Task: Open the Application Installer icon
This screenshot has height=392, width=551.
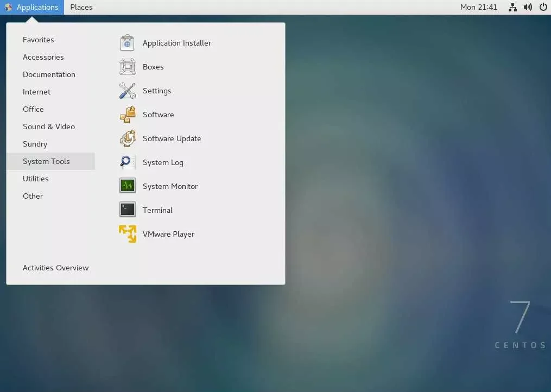Action: click(x=127, y=43)
